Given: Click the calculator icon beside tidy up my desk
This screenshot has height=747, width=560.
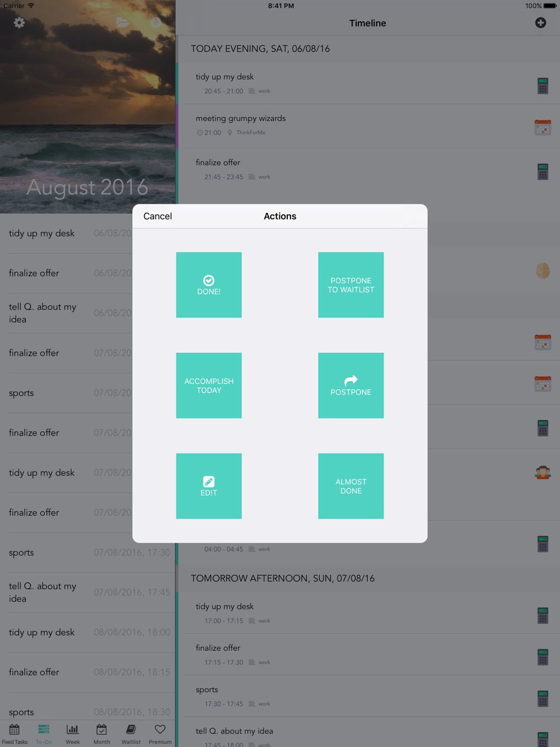Looking at the screenshot, I should [x=543, y=86].
